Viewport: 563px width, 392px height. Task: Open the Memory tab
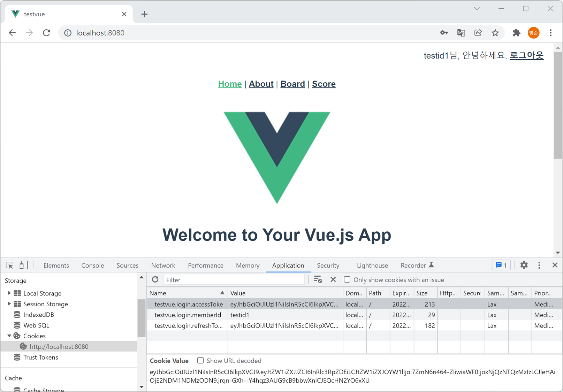[248, 265]
